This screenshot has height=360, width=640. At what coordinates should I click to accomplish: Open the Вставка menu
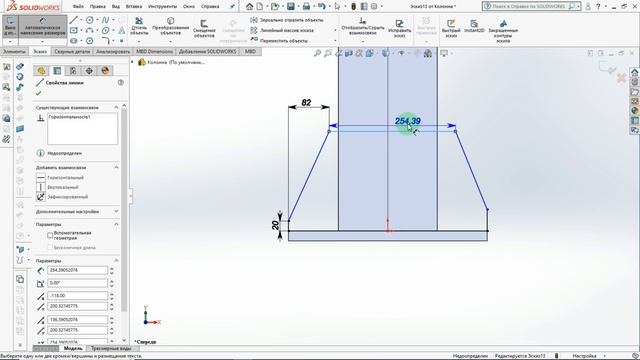pos(134,7)
